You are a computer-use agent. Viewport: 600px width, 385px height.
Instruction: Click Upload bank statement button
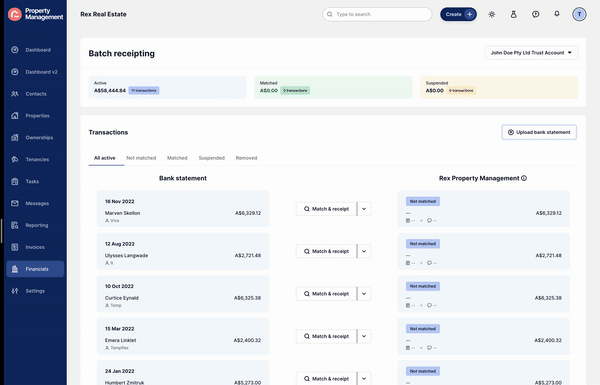click(x=539, y=132)
